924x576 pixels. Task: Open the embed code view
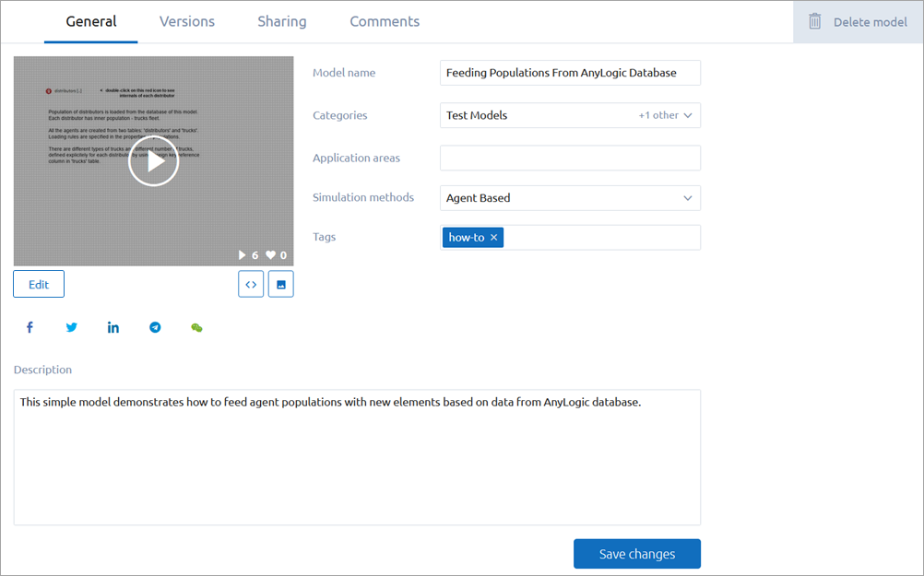(250, 283)
